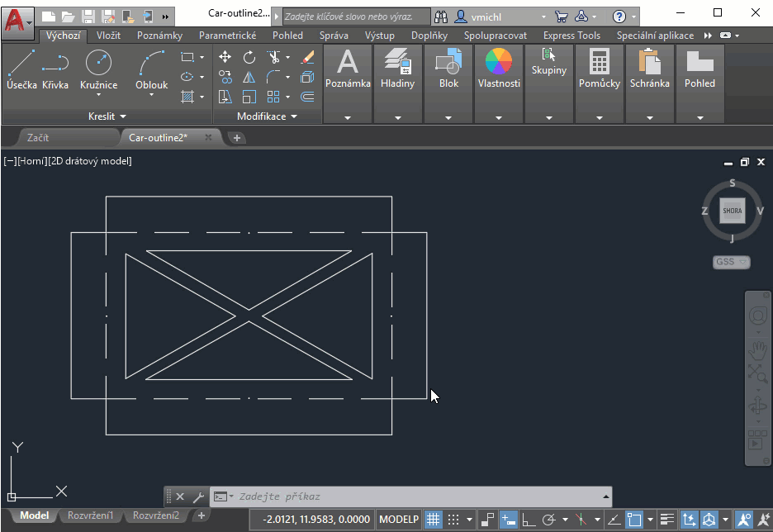The width and height of the screenshot is (773, 532).
Task: Activate the Array tool
Action: click(273, 97)
